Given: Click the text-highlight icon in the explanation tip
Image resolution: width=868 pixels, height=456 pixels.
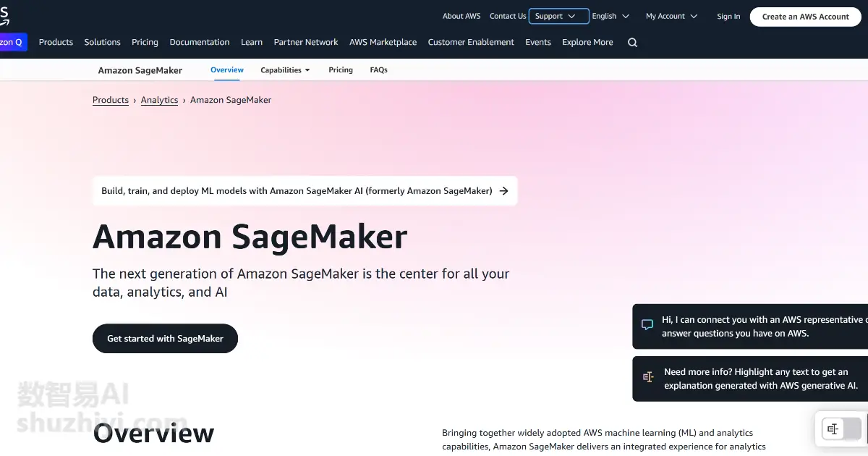Looking at the screenshot, I should coord(648,377).
